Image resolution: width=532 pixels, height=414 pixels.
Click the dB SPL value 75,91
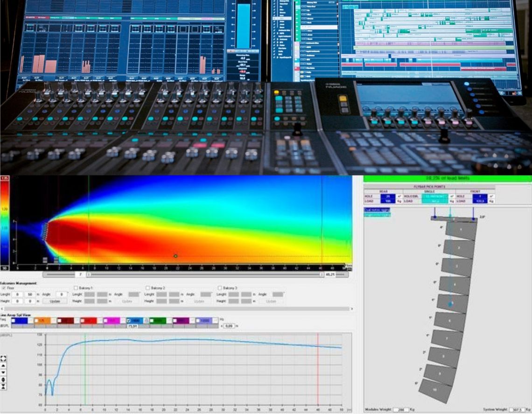133,326
